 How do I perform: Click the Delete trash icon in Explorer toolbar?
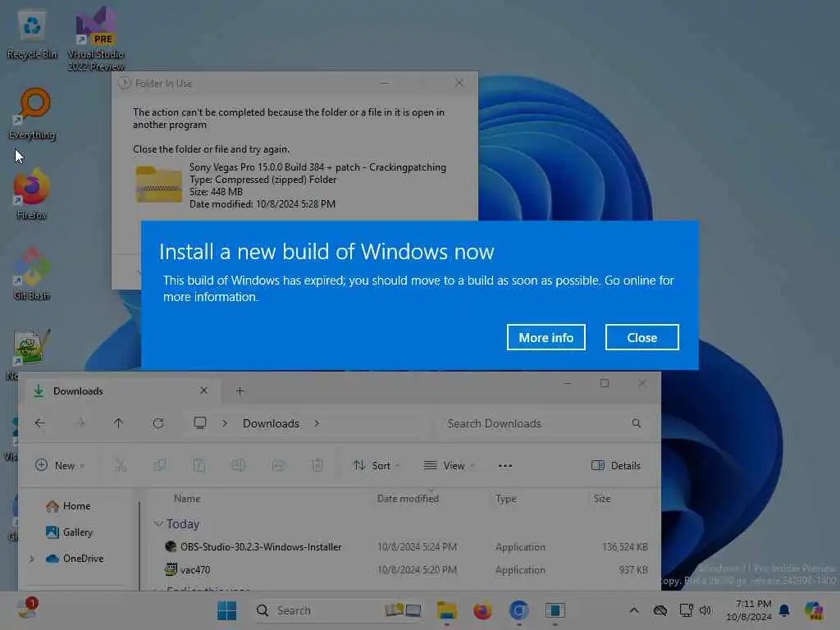point(317,466)
